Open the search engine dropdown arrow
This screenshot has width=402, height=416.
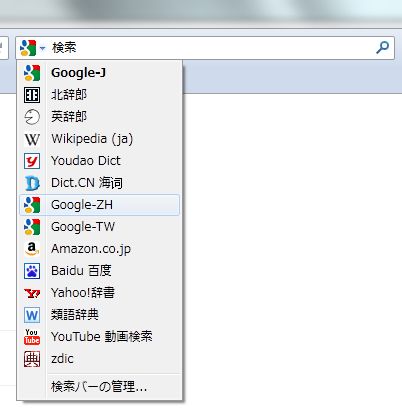coord(42,48)
